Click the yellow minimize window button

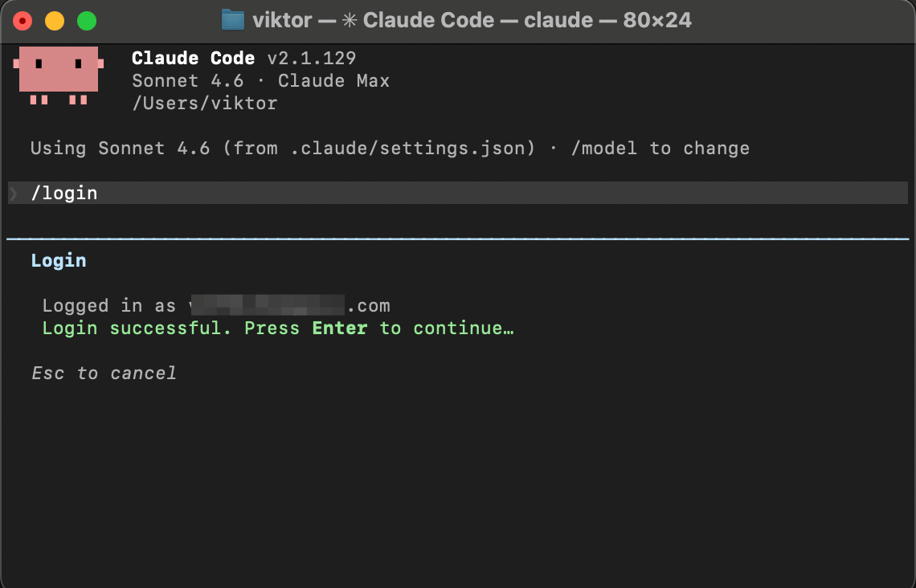pos(55,21)
